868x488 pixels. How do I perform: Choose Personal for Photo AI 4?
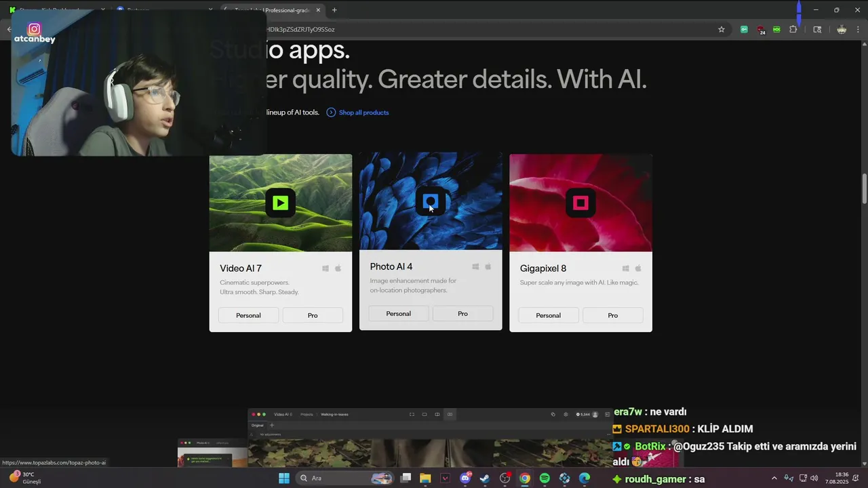coord(399,313)
